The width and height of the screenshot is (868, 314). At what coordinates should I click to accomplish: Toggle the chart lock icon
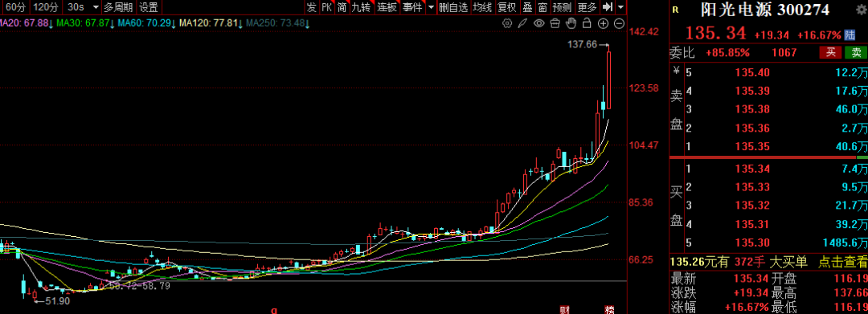[x=588, y=23]
